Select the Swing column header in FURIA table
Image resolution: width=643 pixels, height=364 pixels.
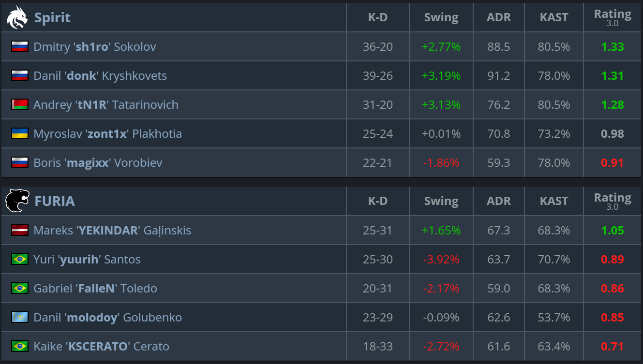pos(441,201)
